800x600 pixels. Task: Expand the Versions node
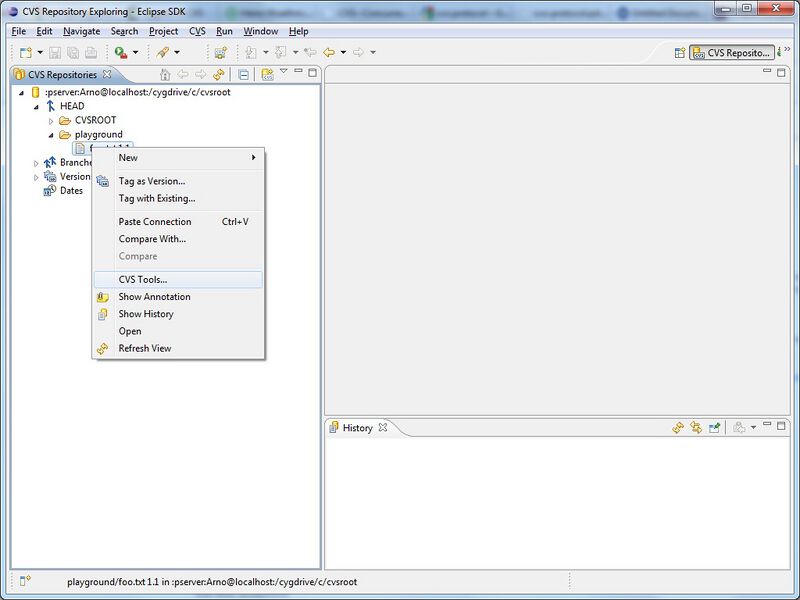point(36,178)
